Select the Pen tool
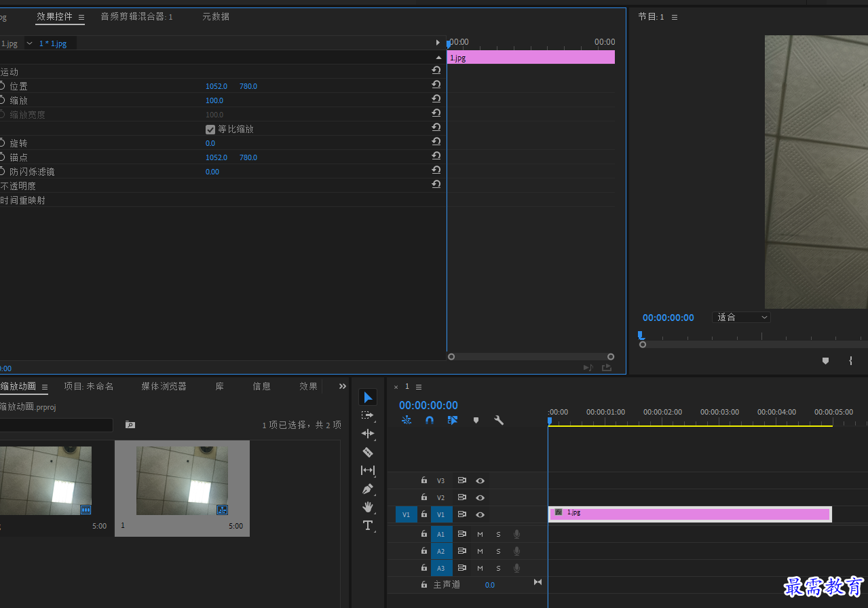This screenshot has height=608, width=868. point(368,489)
